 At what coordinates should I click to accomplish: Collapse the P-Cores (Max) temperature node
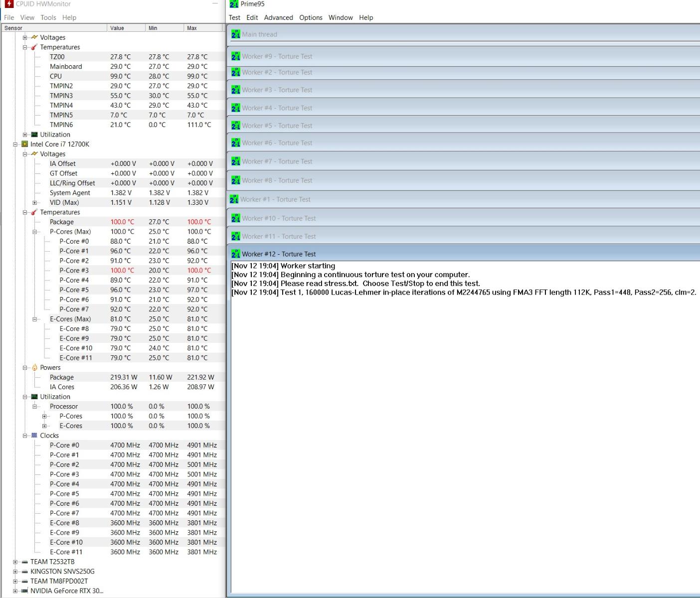click(34, 232)
